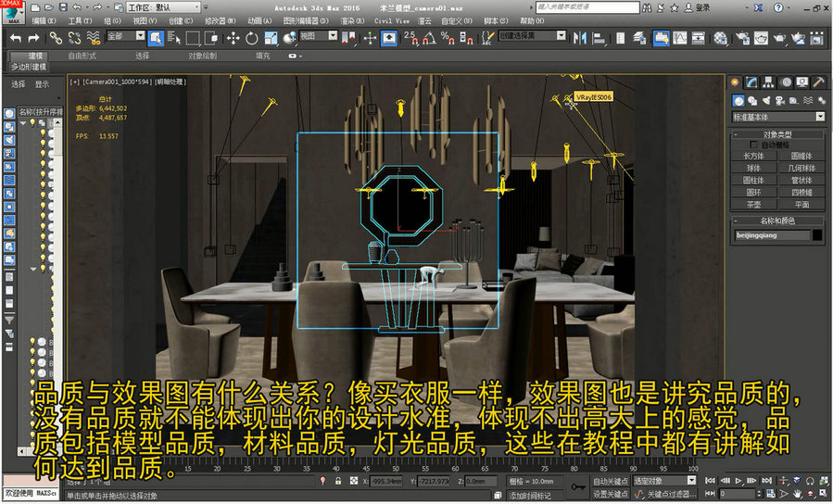Screen dimensions: 833x504
Task: Toggle the 2.5D Snaps button
Action: tap(410, 38)
